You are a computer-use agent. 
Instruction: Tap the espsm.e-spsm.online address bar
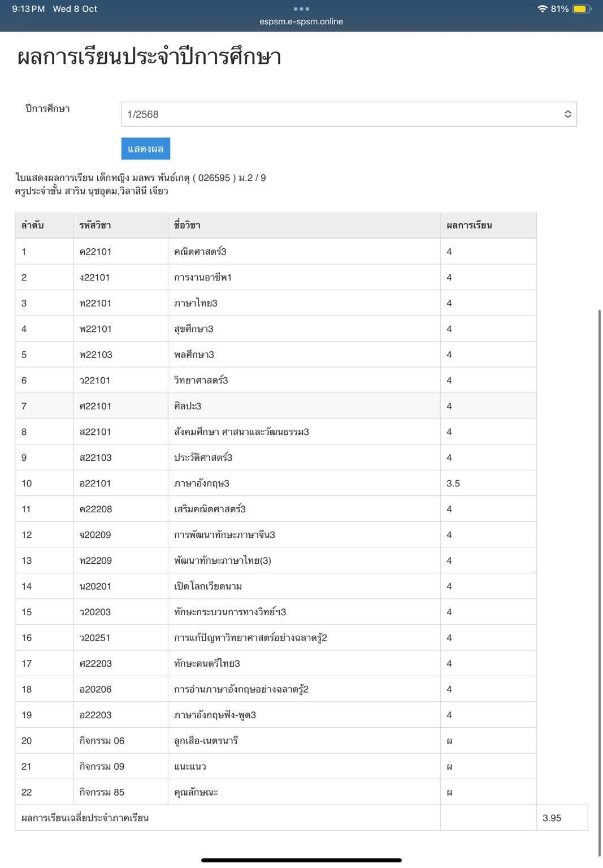pyautogui.click(x=301, y=21)
